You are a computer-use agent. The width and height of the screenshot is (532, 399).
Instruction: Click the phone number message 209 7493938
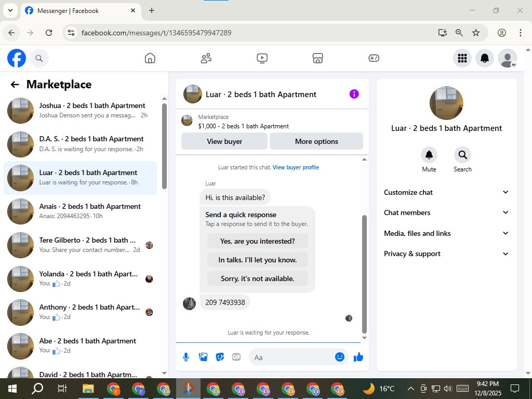click(225, 302)
